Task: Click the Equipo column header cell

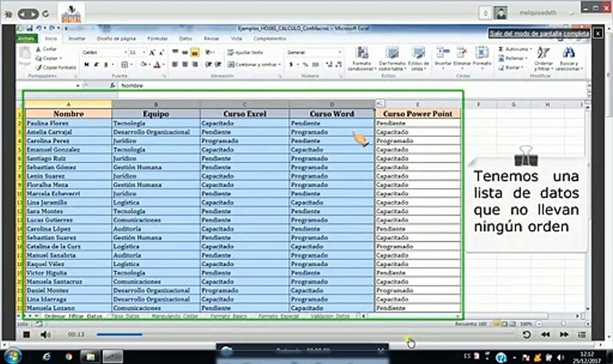Action: coord(156,114)
